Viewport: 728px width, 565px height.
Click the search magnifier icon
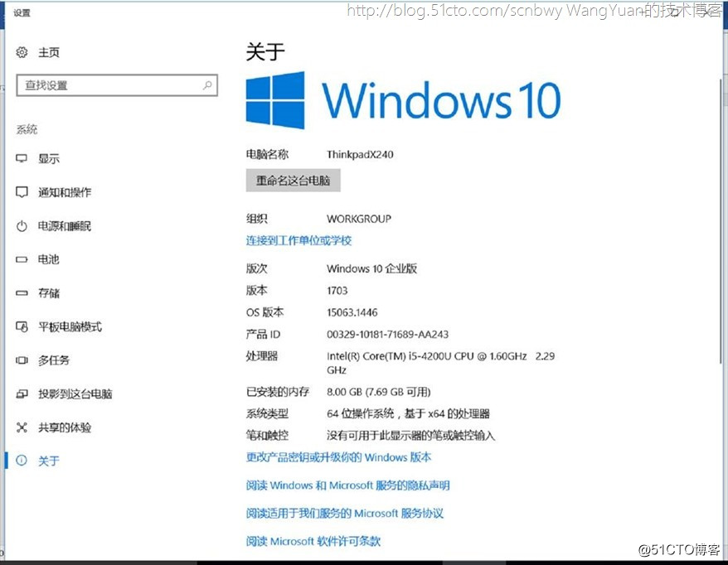pos(207,85)
